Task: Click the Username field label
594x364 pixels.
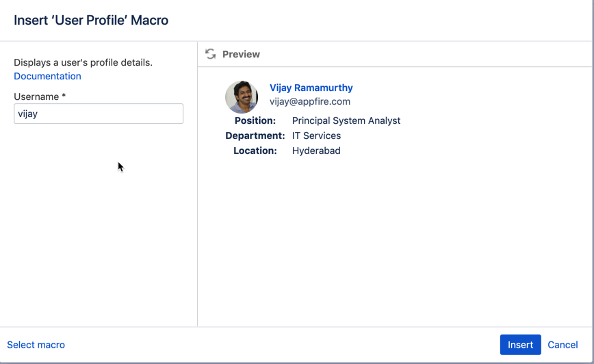Action: tap(36, 96)
